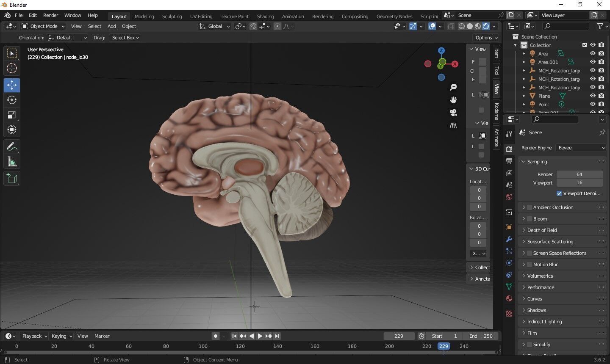Hide Area.001 in viewport
This screenshot has width=610, height=364.
pyautogui.click(x=593, y=62)
